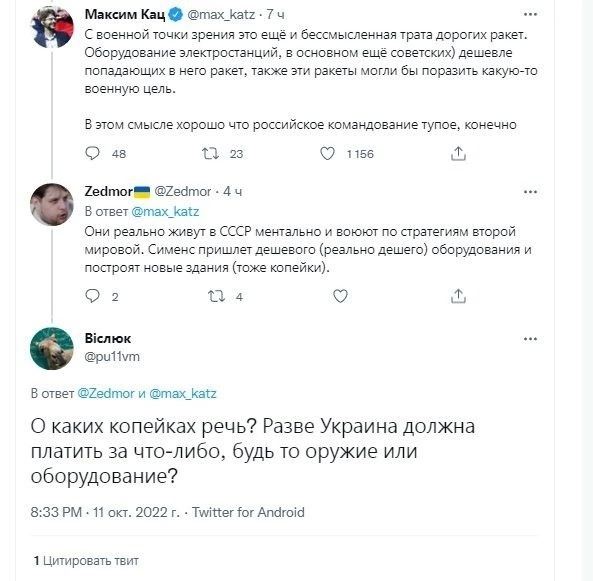Screen dimensions: 593x581
Task: Click @max_katz link in Zedmor's reply line
Action: tap(165, 211)
